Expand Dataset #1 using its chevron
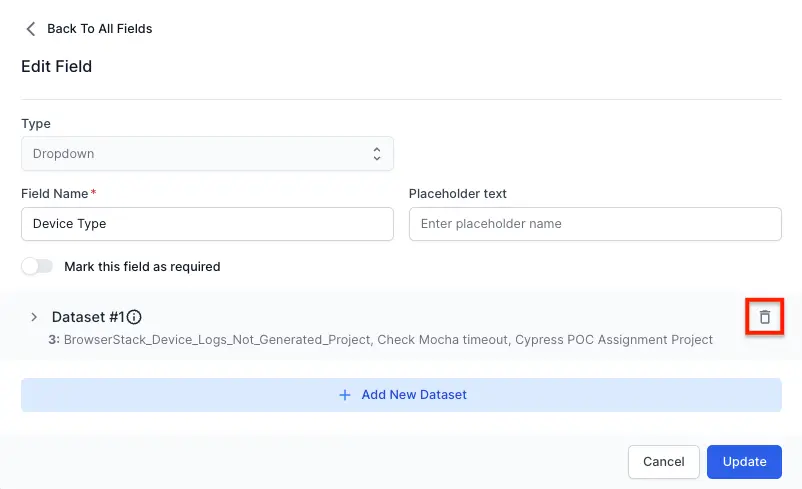The width and height of the screenshot is (802, 489). click(34, 317)
